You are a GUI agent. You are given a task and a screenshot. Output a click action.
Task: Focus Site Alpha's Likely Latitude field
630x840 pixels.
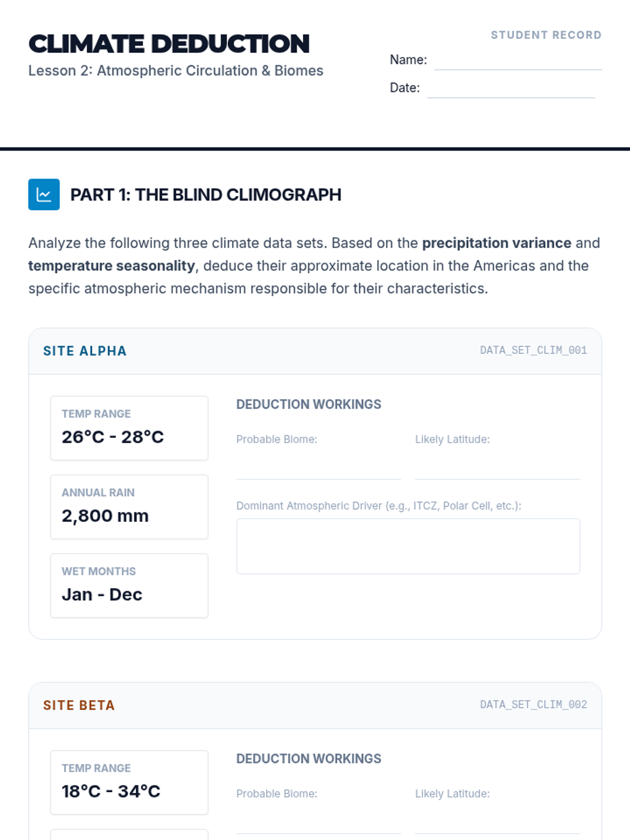tap(497, 468)
